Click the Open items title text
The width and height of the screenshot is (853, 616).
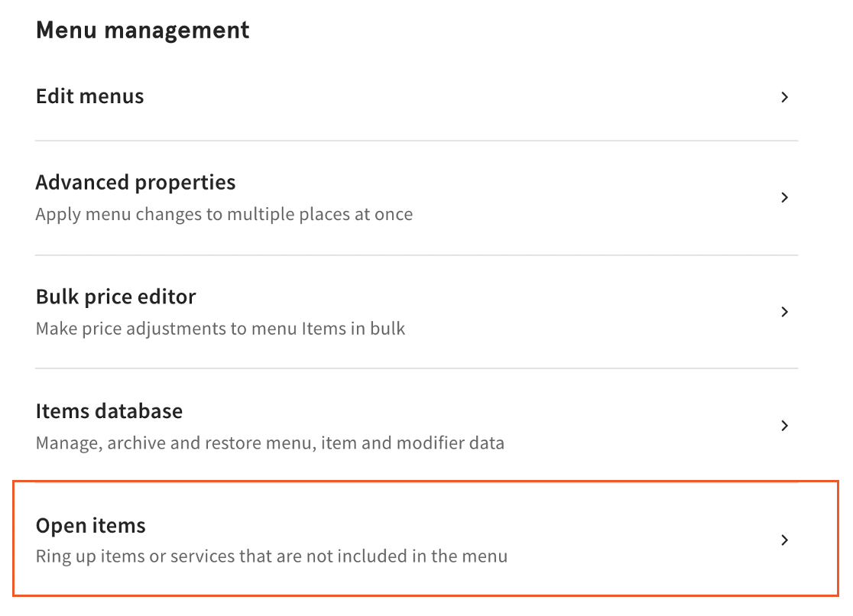pyautogui.click(x=90, y=526)
